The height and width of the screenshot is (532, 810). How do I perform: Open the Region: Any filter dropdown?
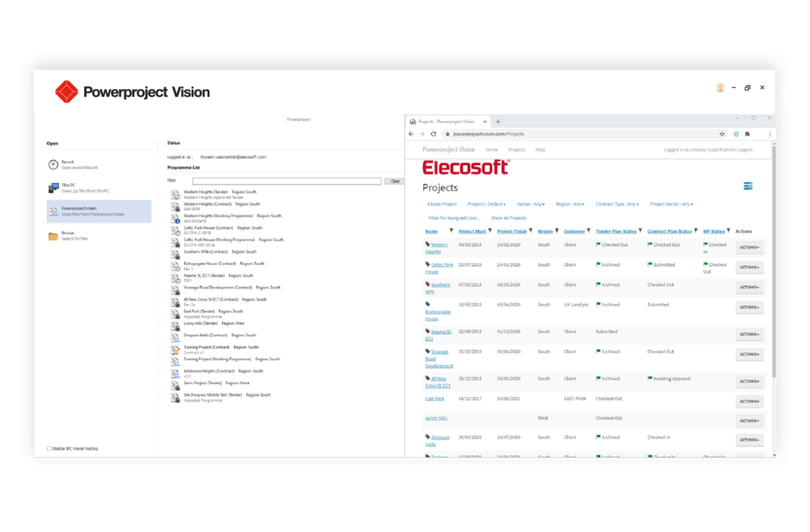(x=569, y=204)
